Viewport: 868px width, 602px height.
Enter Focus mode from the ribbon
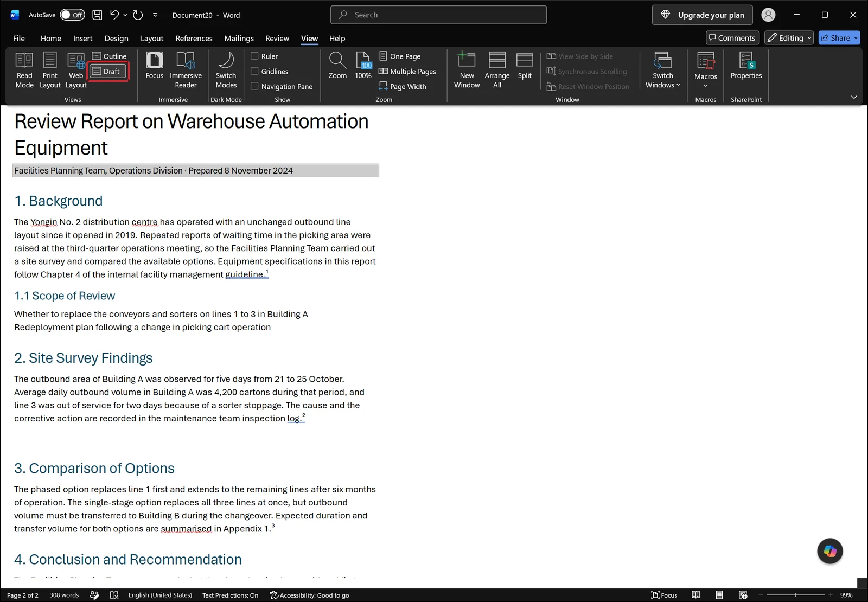click(155, 66)
